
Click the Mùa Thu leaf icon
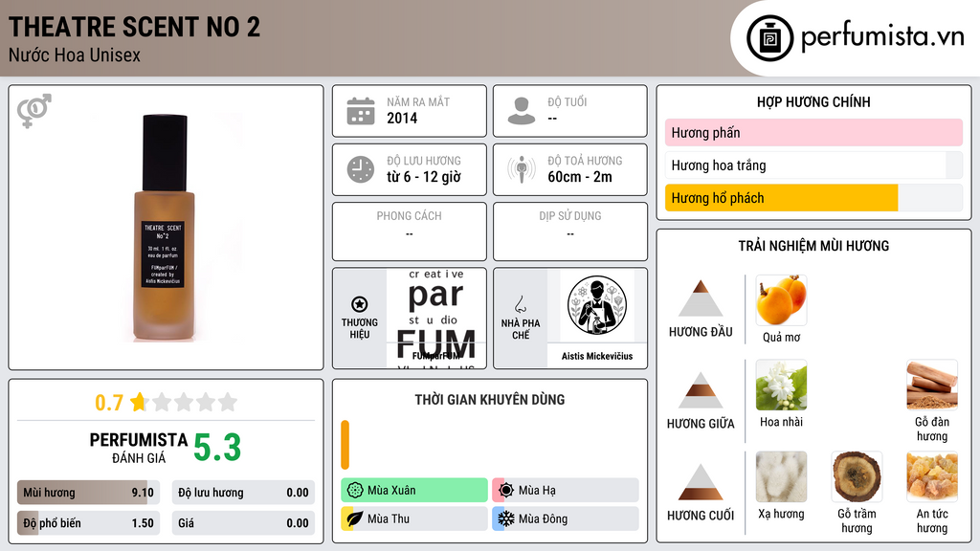tap(355, 518)
